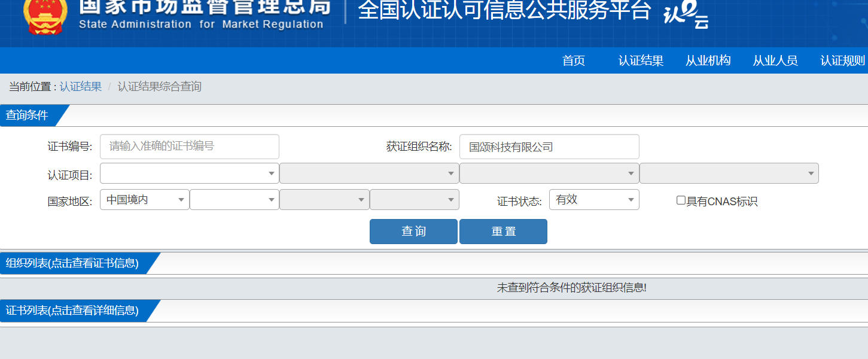Click the 查询条件 section header

28,115
